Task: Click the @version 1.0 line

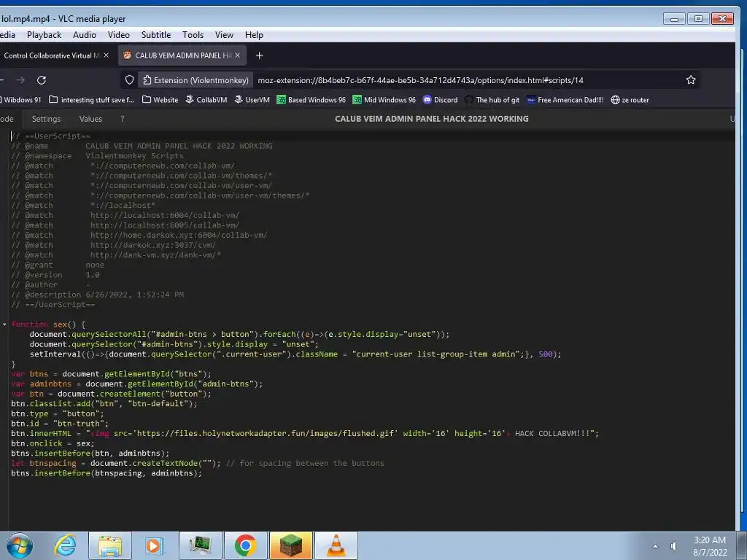Action: 55,275
